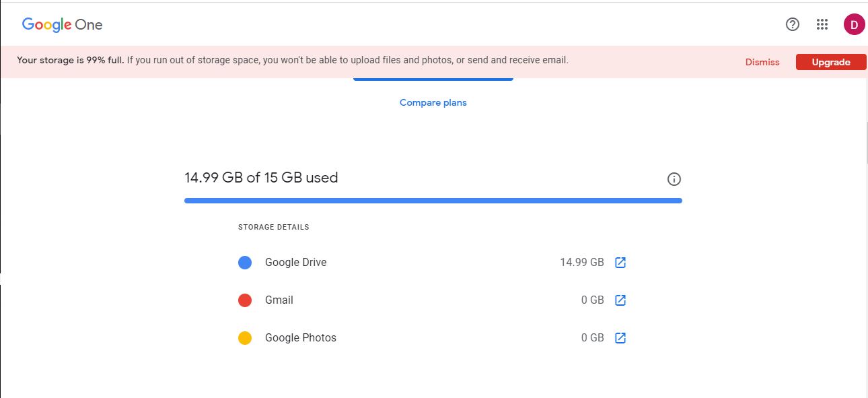The height and width of the screenshot is (398, 868).
Task: Select the Storage Details section label
Action: pos(273,227)
